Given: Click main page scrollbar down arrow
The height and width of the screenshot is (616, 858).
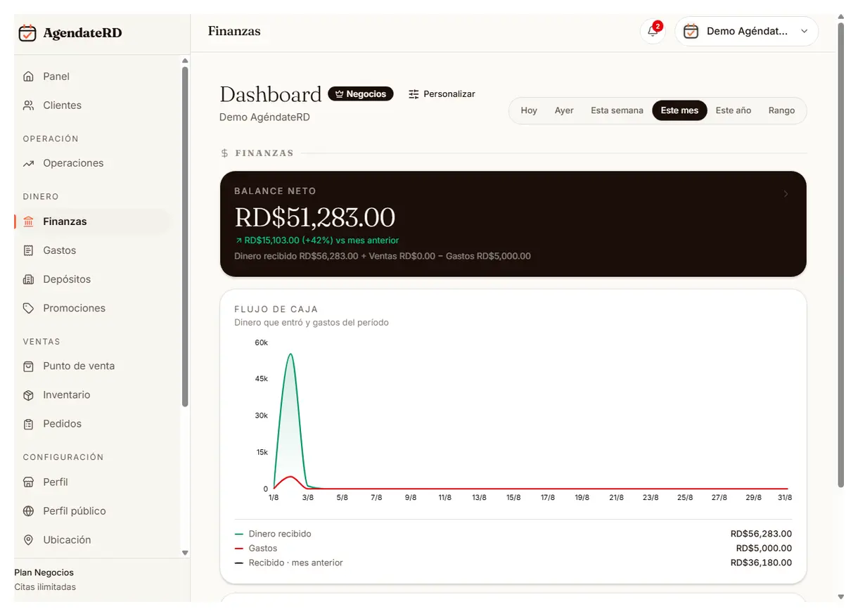Looking at the screenshot, I should (840, 597).
